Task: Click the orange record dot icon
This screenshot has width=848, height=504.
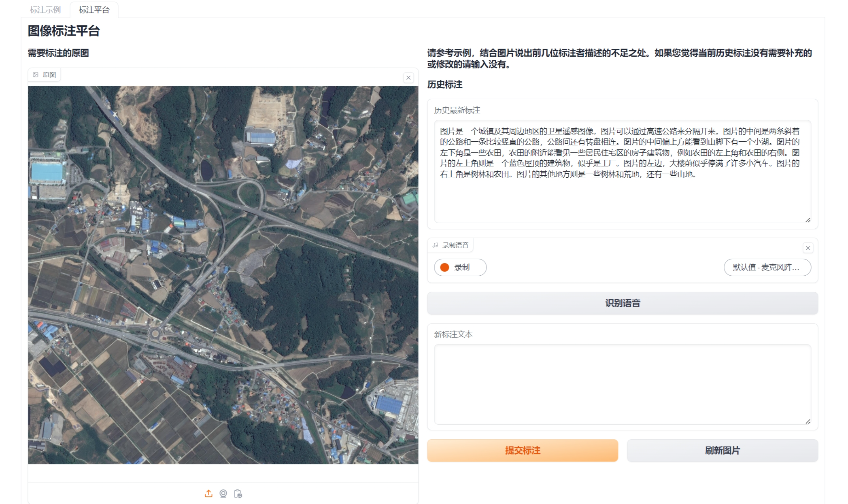Action: [x=444, y=267]
